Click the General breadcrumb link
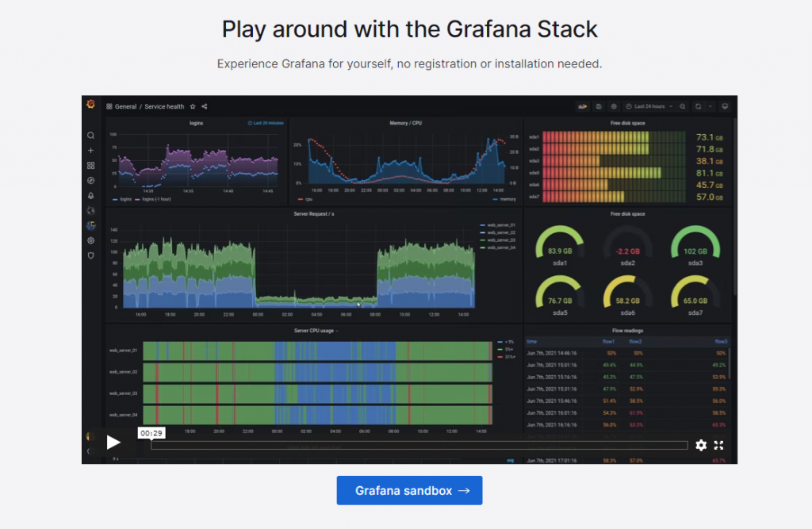 tap(125, 106)
